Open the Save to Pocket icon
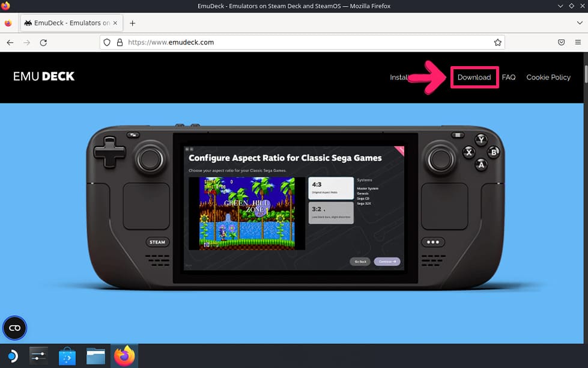 coord(561,43)
